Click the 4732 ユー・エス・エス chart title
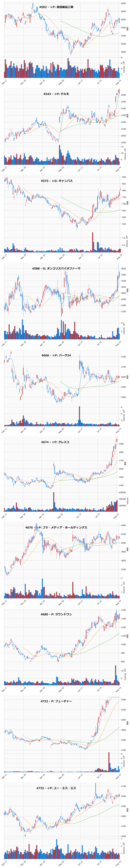Viewport: 130px width, 868px height. click(x=56, y=788)
